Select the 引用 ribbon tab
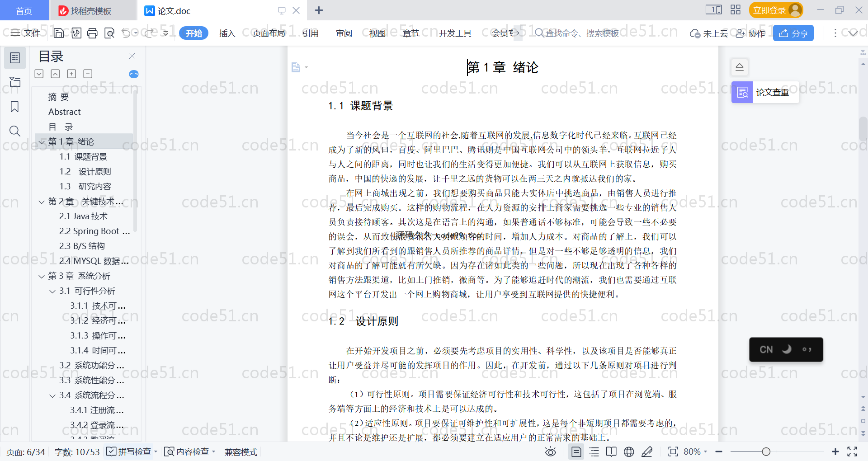This screenshot has width=868, height=461. pos(311,33)
